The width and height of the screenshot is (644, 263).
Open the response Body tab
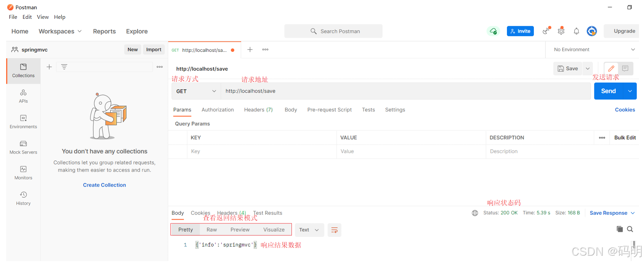point(178,213)
